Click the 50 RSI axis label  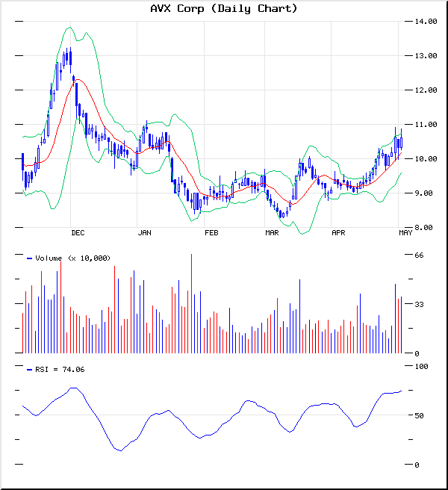(x=419, y=415)
